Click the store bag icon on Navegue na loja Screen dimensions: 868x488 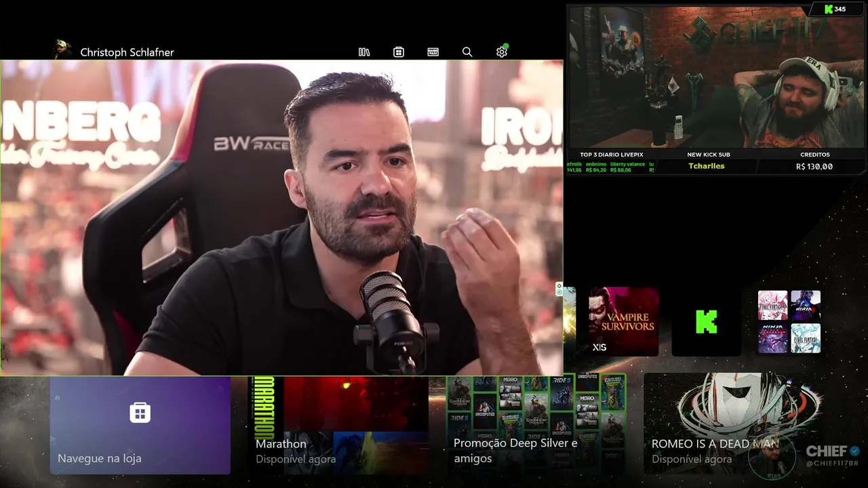click(140, 412)
